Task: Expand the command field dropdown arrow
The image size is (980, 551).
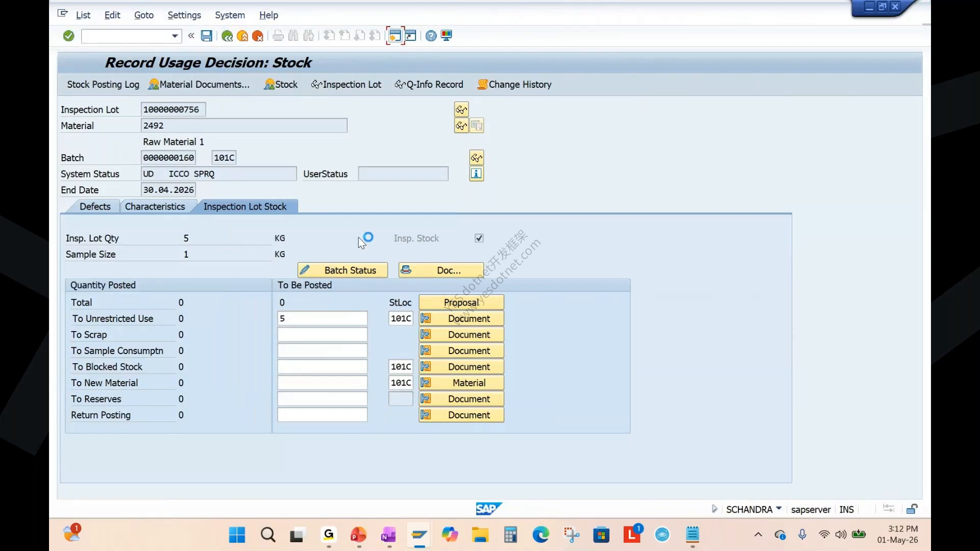Action: tap(175, 36)
